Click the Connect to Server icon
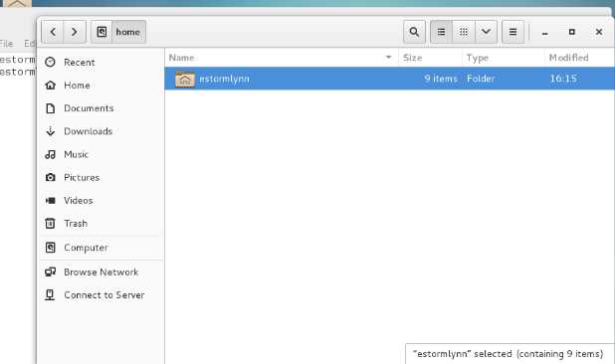This screenshot has height=364, width=615. coord(50,294)
